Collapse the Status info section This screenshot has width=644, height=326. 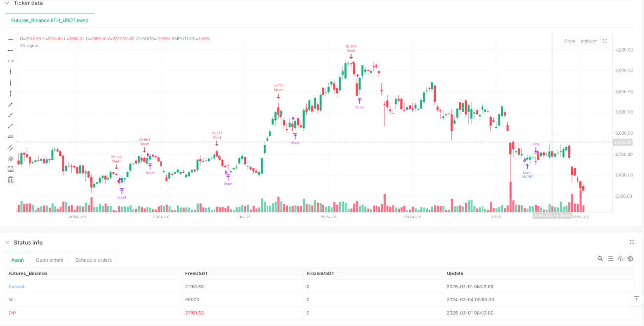point(7,242)
